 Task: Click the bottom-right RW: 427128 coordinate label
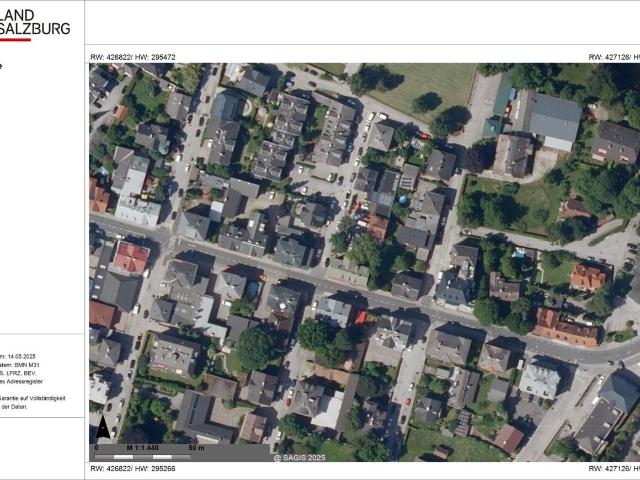[614, 469]
